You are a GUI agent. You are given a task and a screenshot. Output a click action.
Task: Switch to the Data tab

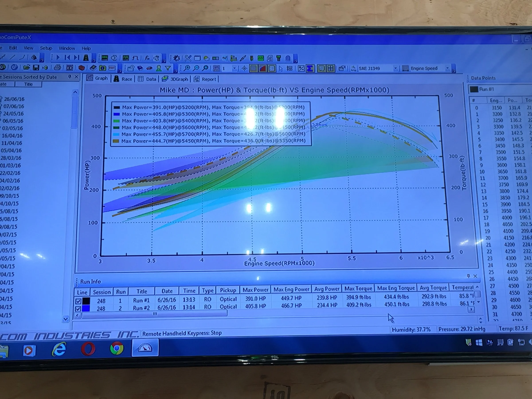pos(147,79)
